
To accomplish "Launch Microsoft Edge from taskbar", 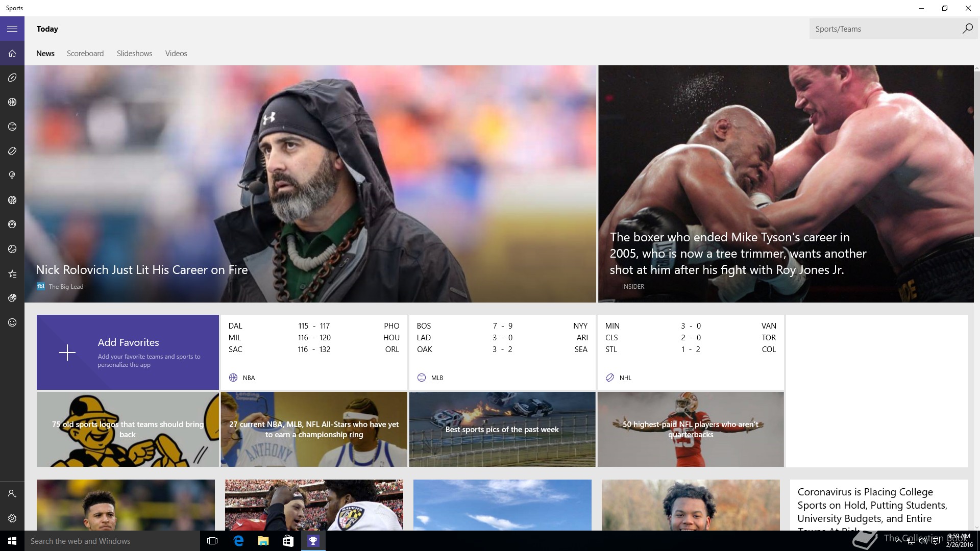I will pyautogui.click(x=238, y=541).
